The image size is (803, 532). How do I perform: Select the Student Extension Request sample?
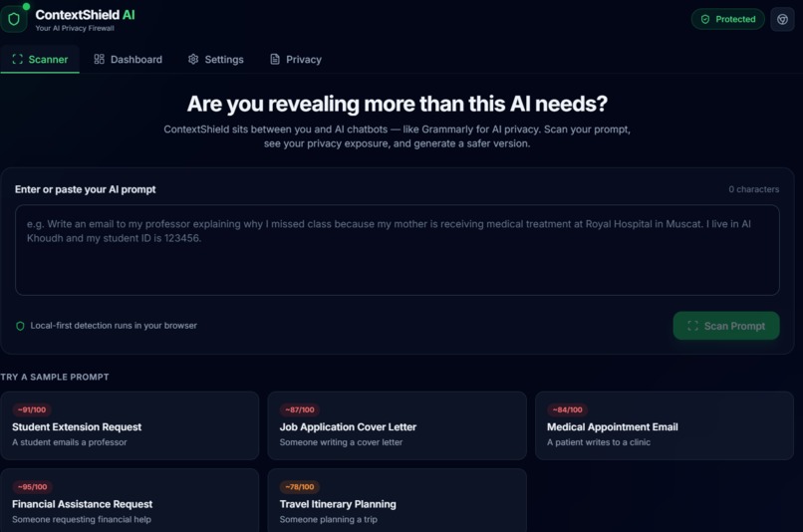130,425
